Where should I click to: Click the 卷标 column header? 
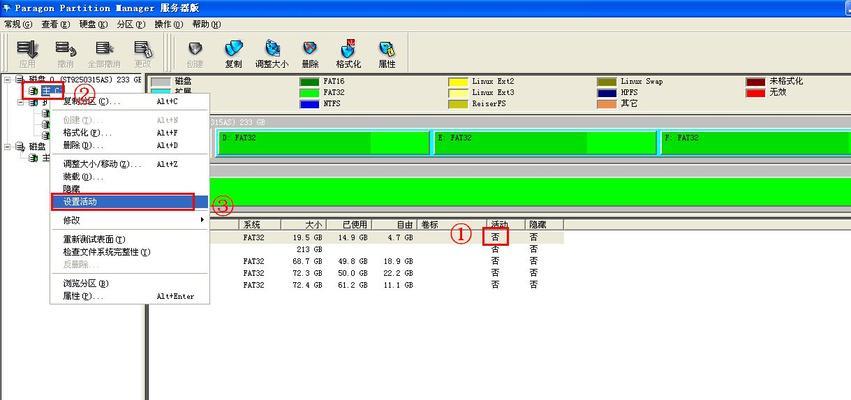(451, 224)
